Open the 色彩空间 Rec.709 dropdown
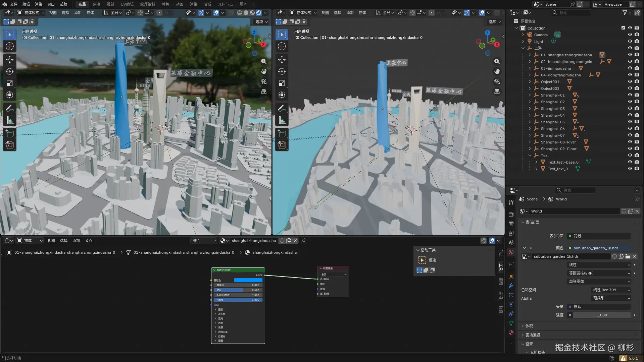 click(611, 290)
